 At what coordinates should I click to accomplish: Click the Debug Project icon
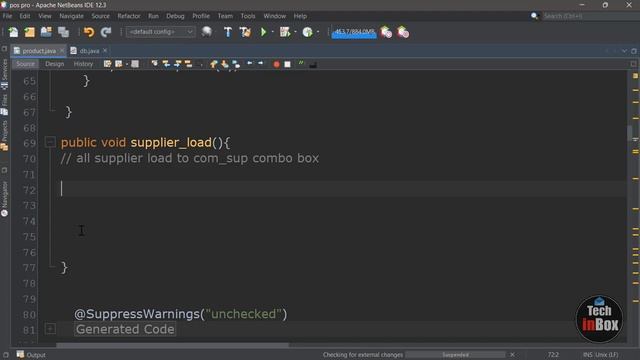(285, 32)
